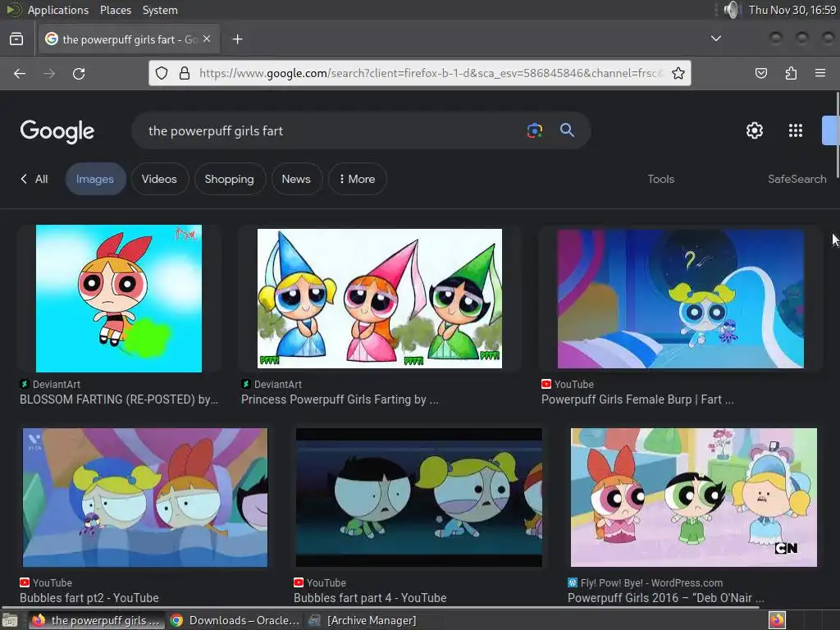Open the Deb O'Nair CN image thumbnail
Viewport: 840px width, 630px height.
click(694, 497)
